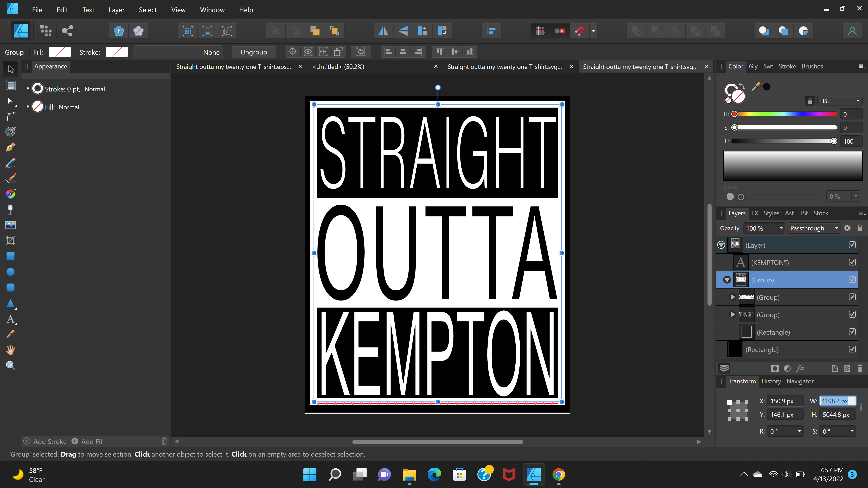Open the Passthrough blend mode dropdown

(814, 228)
